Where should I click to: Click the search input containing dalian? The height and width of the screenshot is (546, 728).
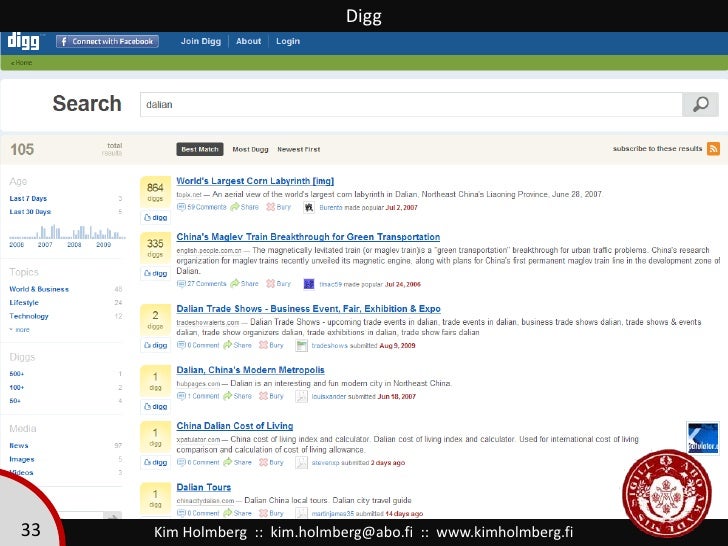tap(411, 104)
